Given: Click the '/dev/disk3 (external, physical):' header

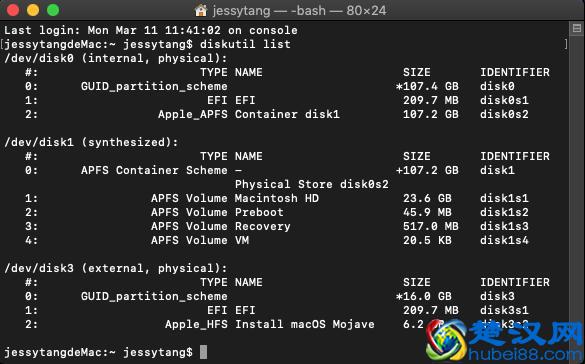Looking at the screenshot, I should [116, 269].
